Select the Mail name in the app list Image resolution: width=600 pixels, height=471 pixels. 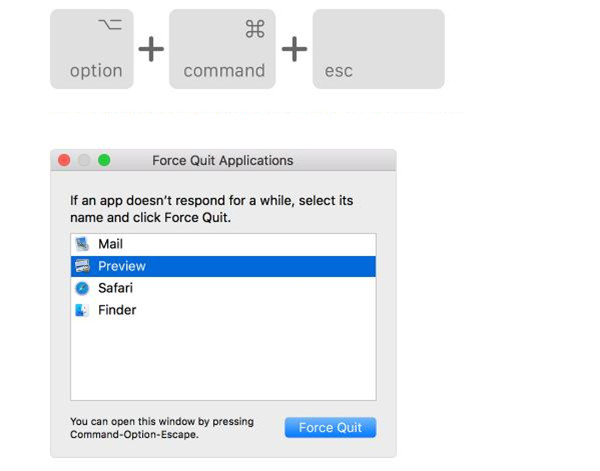111,244
